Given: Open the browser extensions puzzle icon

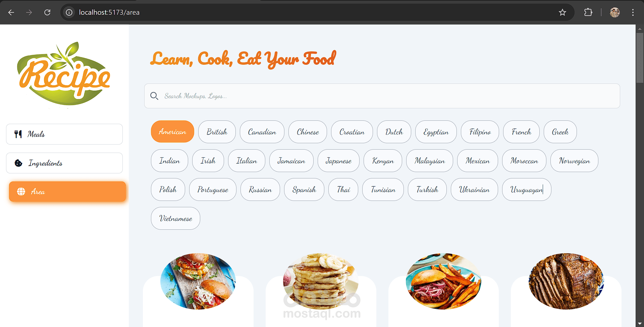Looking at the screenshot, I should (588, 12).
